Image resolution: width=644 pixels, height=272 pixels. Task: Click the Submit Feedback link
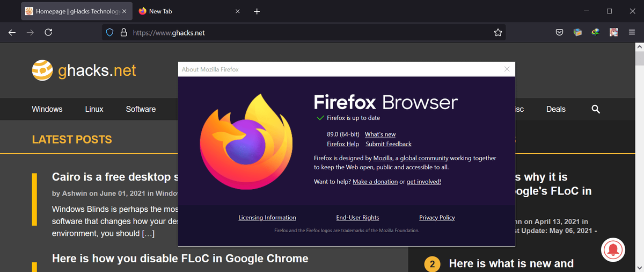pos(389,144)
